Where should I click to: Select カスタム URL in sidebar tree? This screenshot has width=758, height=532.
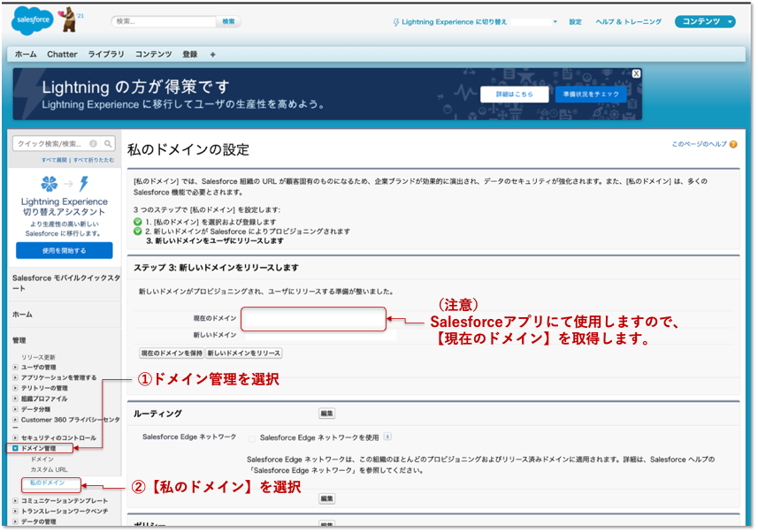tap(49, 469)
